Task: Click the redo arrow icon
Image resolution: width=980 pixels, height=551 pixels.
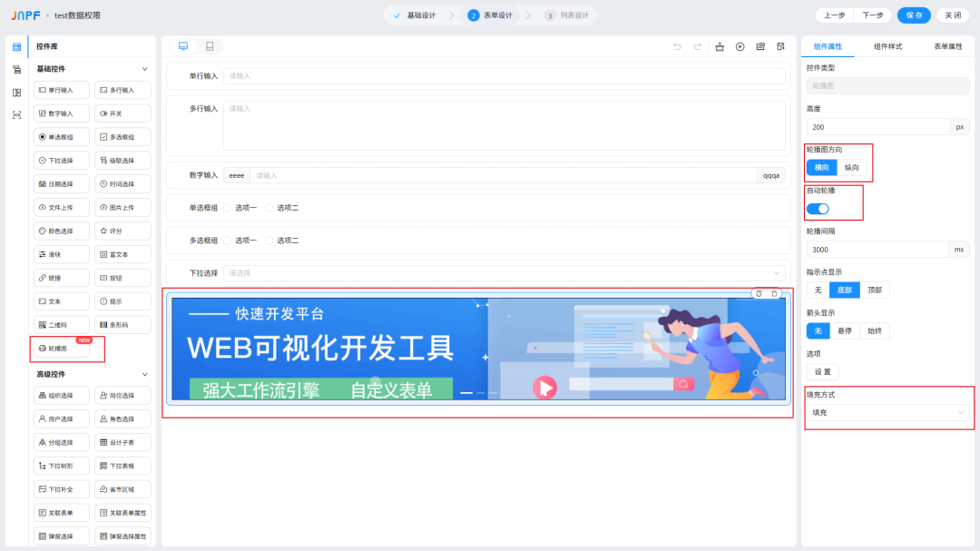Action: coord(698,46)
